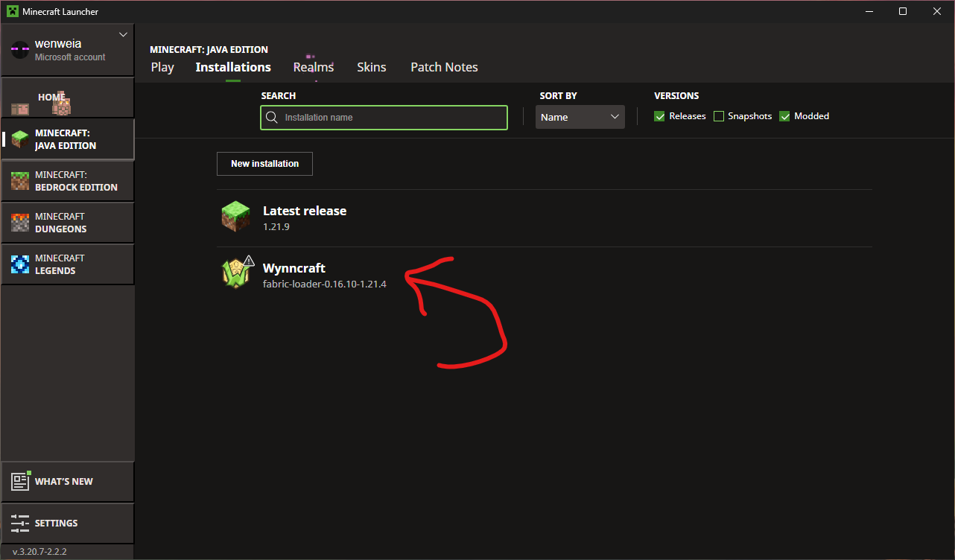Open the Patch Notes tab
The image size is (955, 560).
pyautogui.click(x=444, y=67)
